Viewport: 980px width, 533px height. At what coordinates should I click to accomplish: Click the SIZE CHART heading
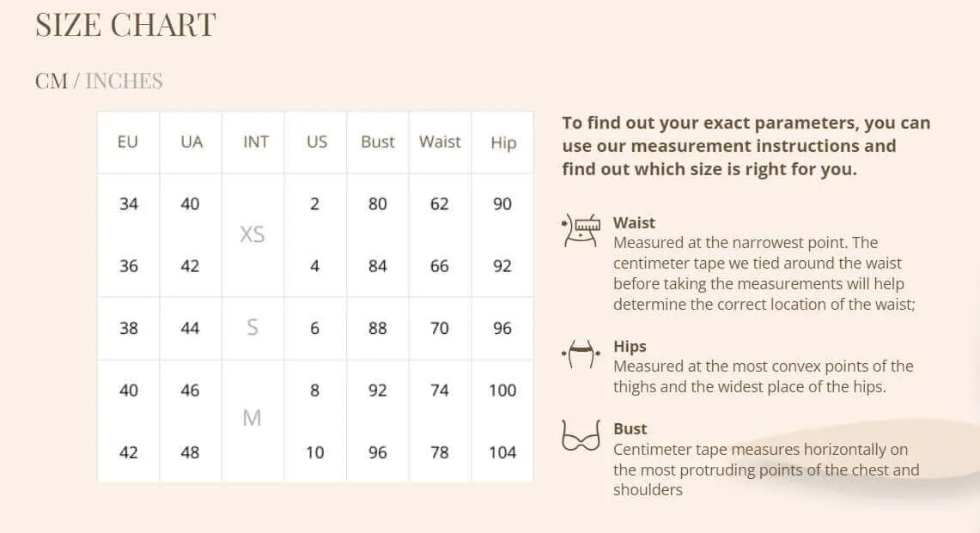click(125, 25)
